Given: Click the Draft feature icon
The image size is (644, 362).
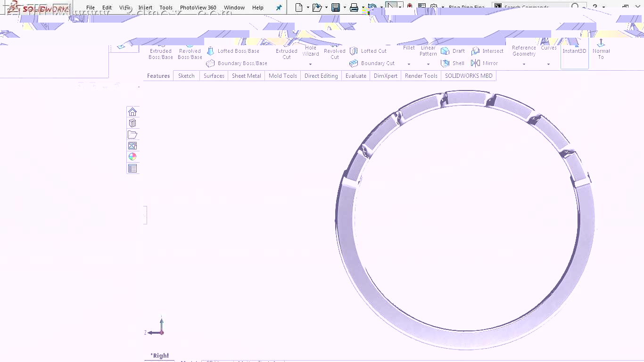Looking at the screenshot, I should [x=445, y=51].
